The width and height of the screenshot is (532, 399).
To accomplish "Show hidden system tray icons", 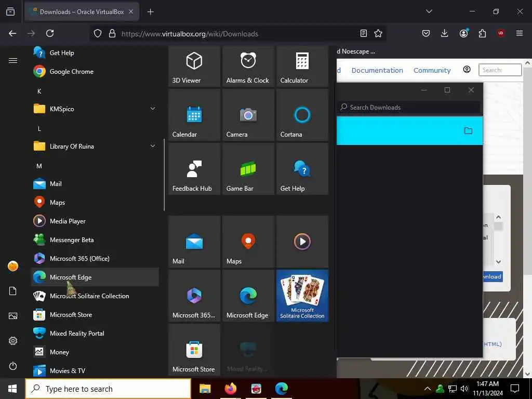I will coord(428,389).
